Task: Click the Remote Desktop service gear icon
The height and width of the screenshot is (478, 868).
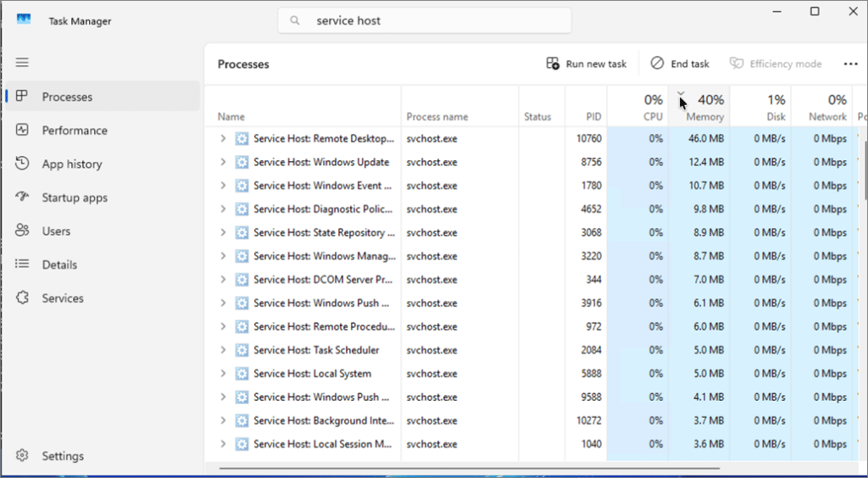Action: click(242, 138)
